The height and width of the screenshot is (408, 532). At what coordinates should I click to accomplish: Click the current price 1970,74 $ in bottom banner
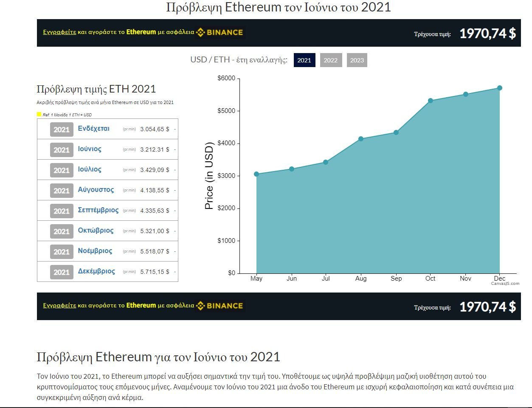pos(488,307)
